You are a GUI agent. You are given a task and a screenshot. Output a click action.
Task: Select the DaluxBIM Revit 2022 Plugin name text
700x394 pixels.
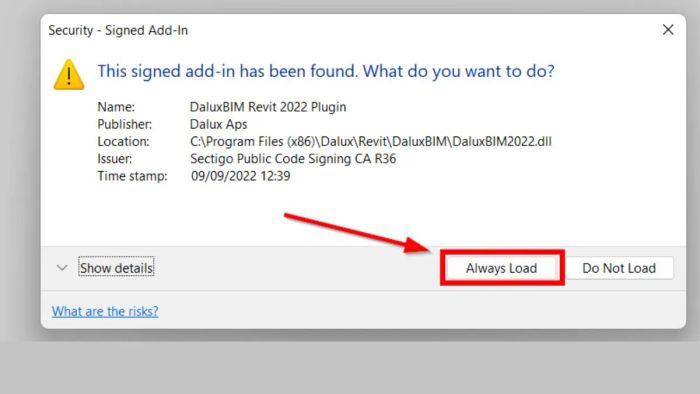click(x=268, y=107)
